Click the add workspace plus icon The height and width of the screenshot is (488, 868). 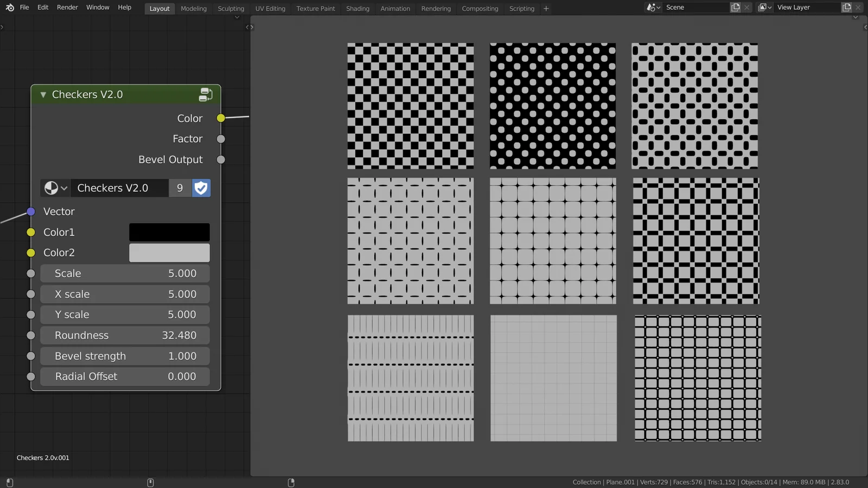(x=546, y=8)
